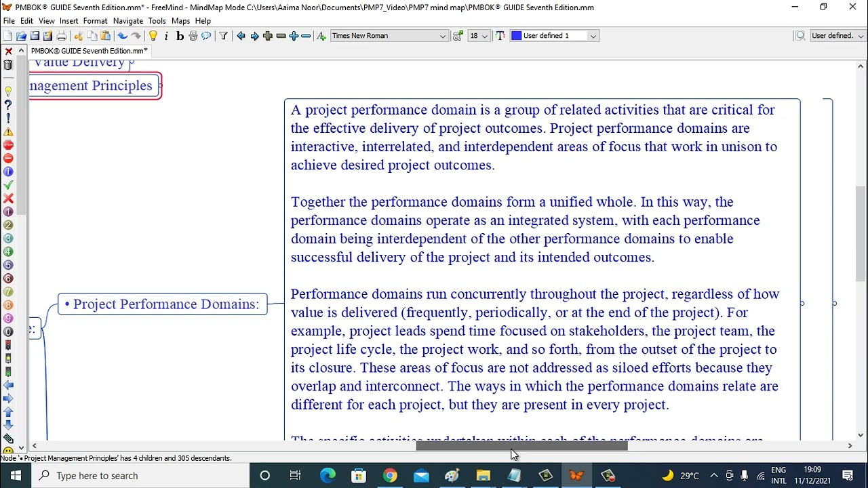The image size is (868, 488).
Task: Add the blue info circle icon
Action: pyautogui.click(x=8, y=171)
